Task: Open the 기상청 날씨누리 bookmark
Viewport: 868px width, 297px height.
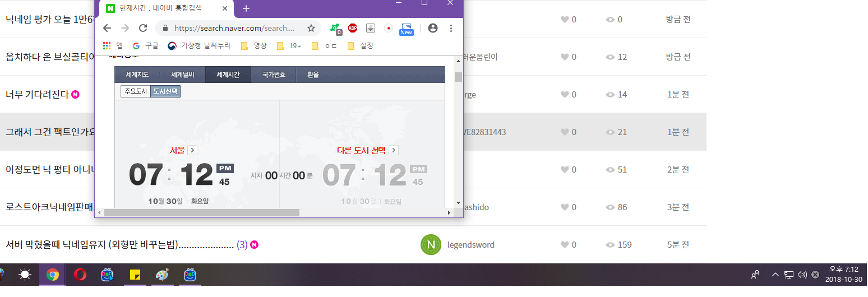Action: click(x=200, y=46)
